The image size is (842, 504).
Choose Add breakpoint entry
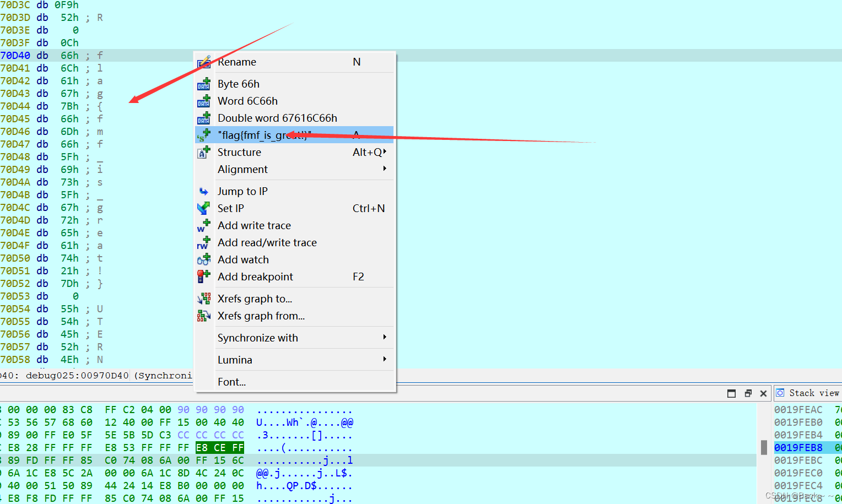coord(295,277)
